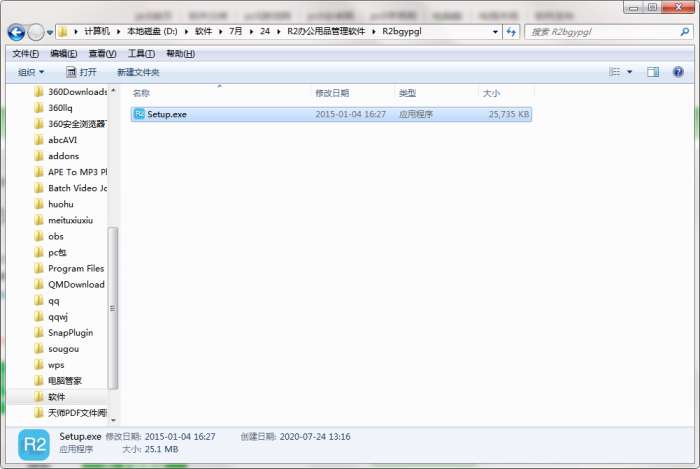Select the Setup.exe file row
700x469 pixels.
coord(331,114)
